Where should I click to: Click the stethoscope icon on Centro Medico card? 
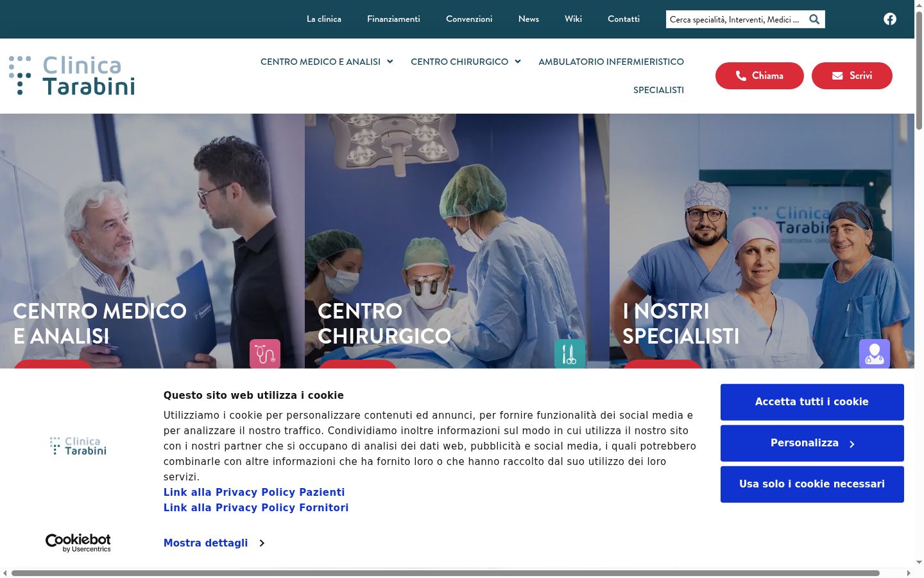coord(265,354)
